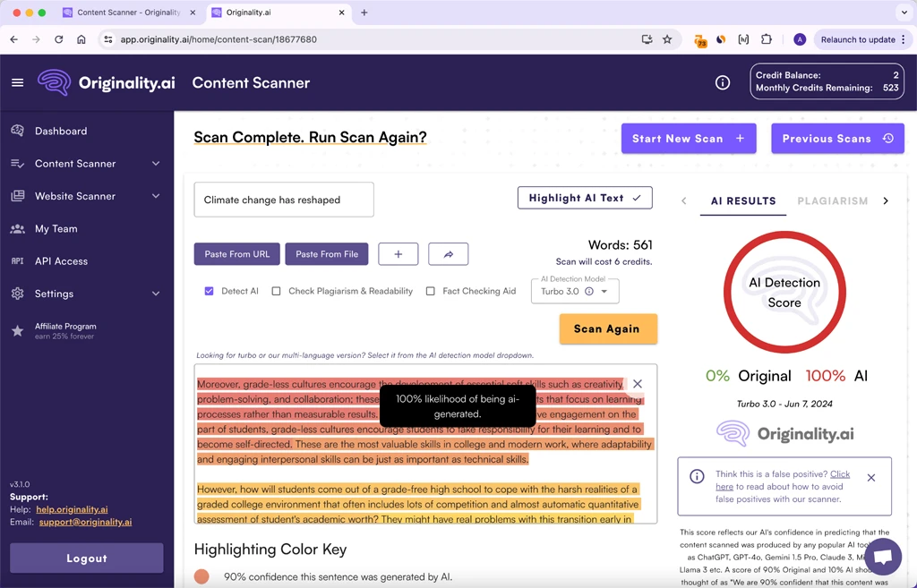Click the share arrow button
This screenshot has width=917, height=588.
[x=449, y=254]
